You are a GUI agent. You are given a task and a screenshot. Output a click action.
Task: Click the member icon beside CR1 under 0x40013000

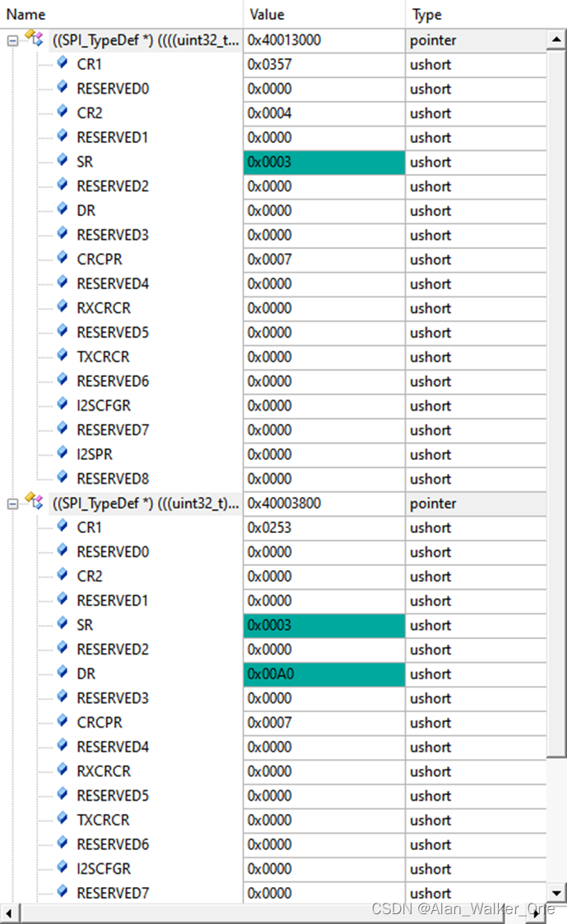[x=62, y=63]
